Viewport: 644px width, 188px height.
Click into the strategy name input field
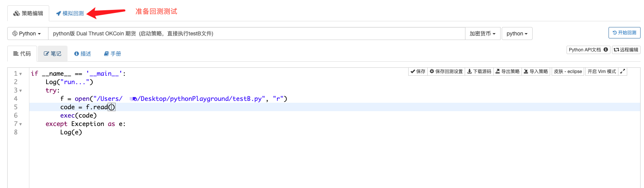(x=256, y=33)
